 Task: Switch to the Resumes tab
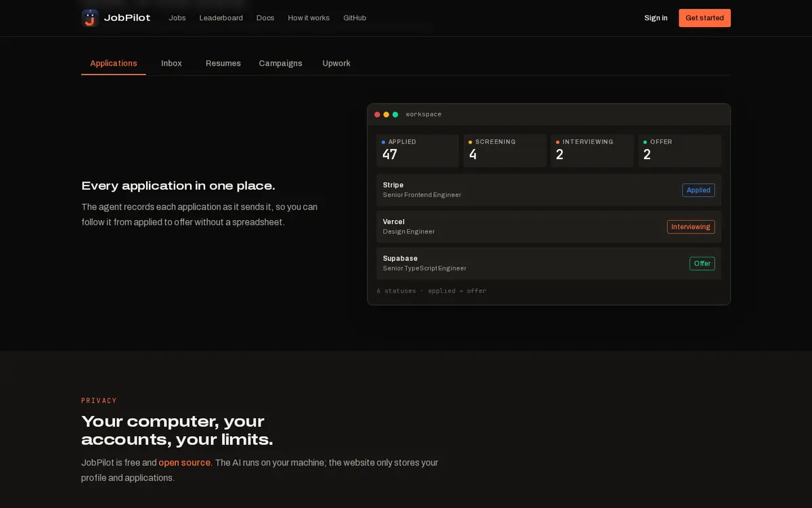click(x=223, y=63)
